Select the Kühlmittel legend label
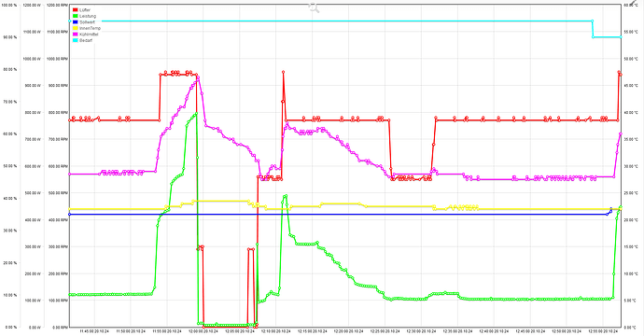This screenshot has height=336, width=644. [x=89, y=35]
